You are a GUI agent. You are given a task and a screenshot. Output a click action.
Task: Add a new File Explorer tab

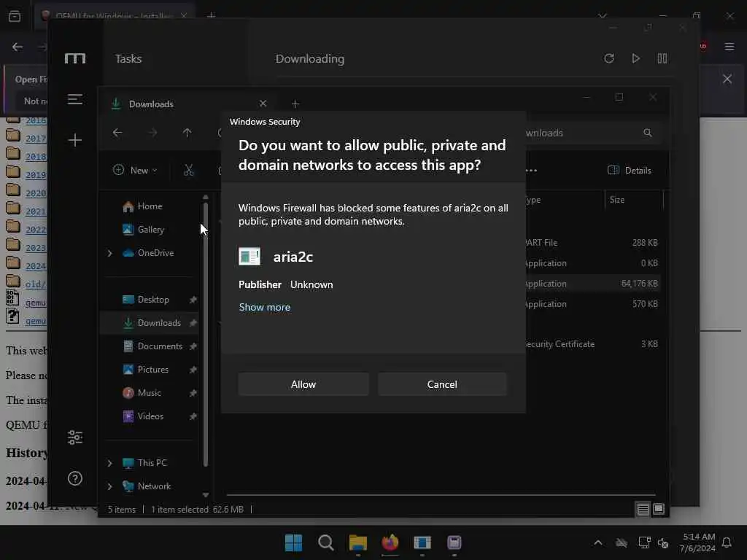pos(295,104)
